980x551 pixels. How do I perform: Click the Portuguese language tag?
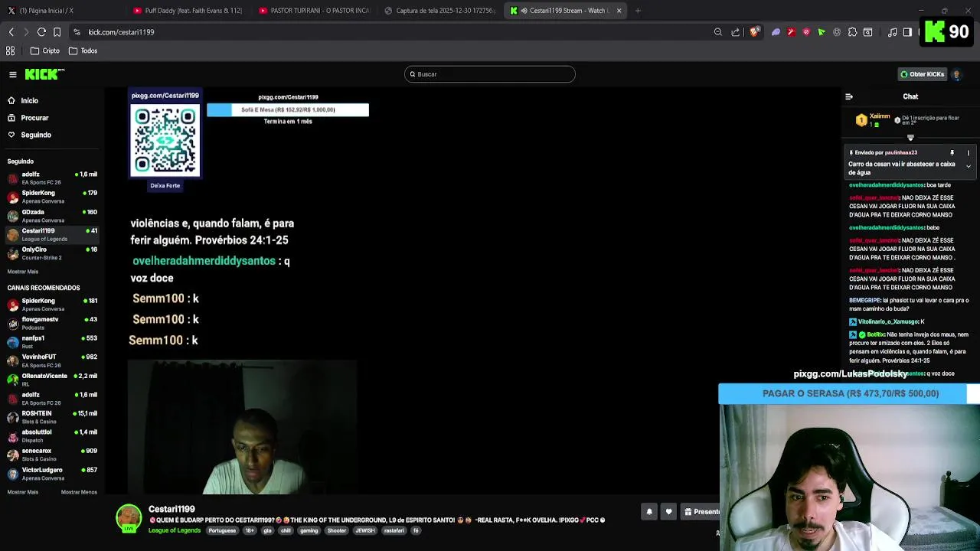(222, 530)
